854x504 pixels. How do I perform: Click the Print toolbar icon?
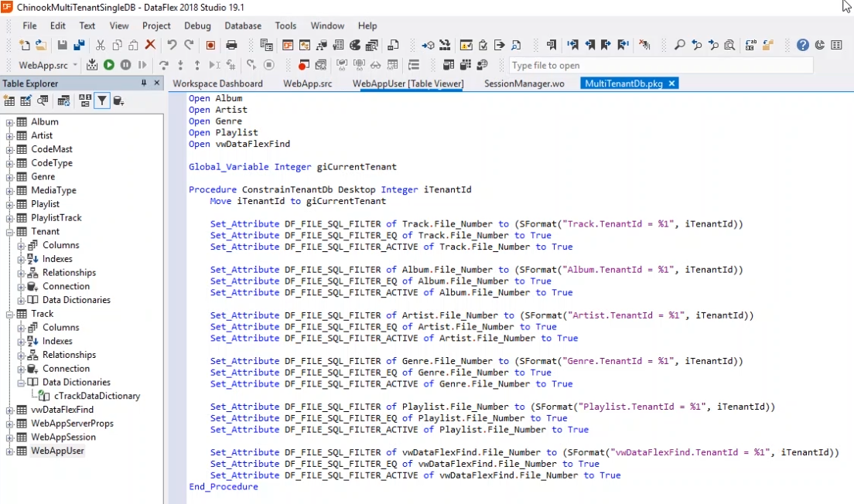coord(231,46)
